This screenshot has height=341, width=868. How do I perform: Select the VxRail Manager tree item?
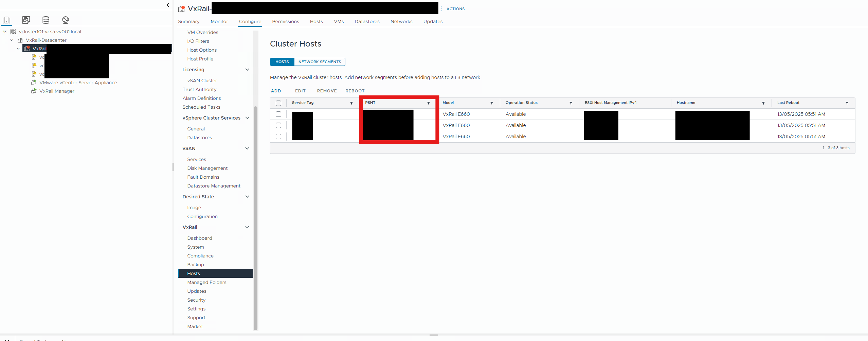tap(57, 91)
